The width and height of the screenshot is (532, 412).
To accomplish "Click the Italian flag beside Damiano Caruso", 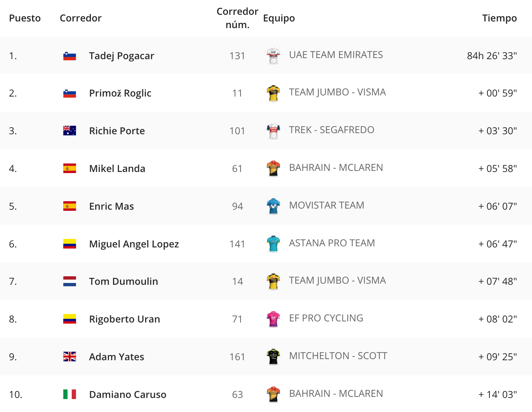I will pos(69,394).
